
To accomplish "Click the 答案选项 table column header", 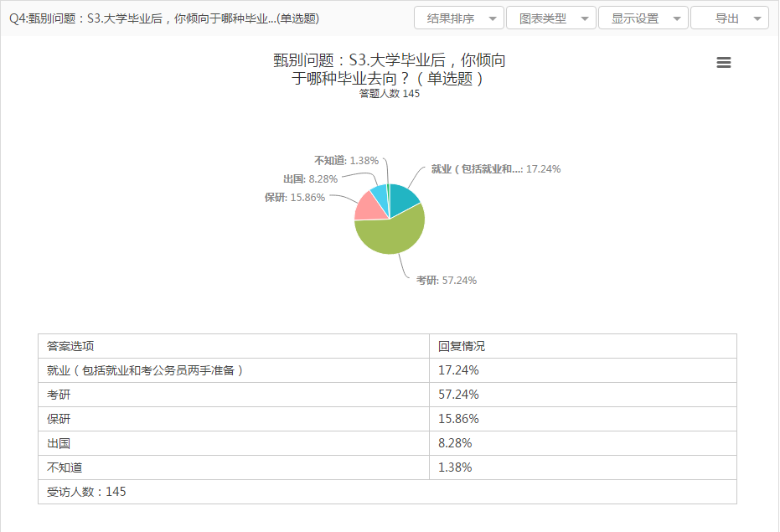I will pyautogui.click(x=70, y=346).
